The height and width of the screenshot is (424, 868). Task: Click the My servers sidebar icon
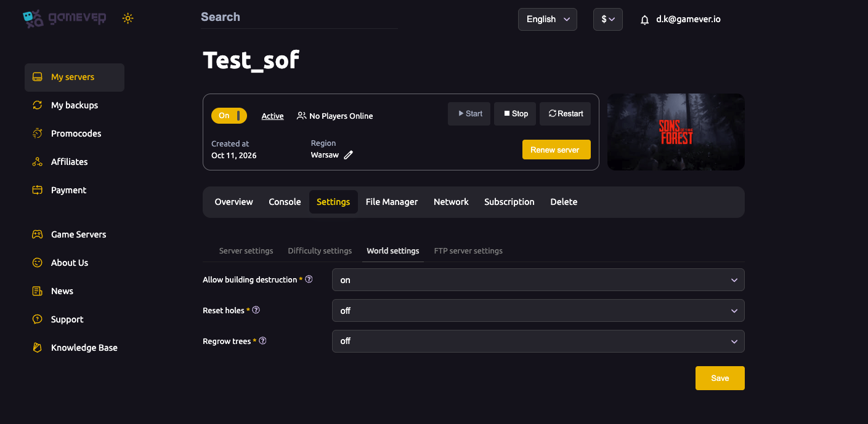[38, 78]
